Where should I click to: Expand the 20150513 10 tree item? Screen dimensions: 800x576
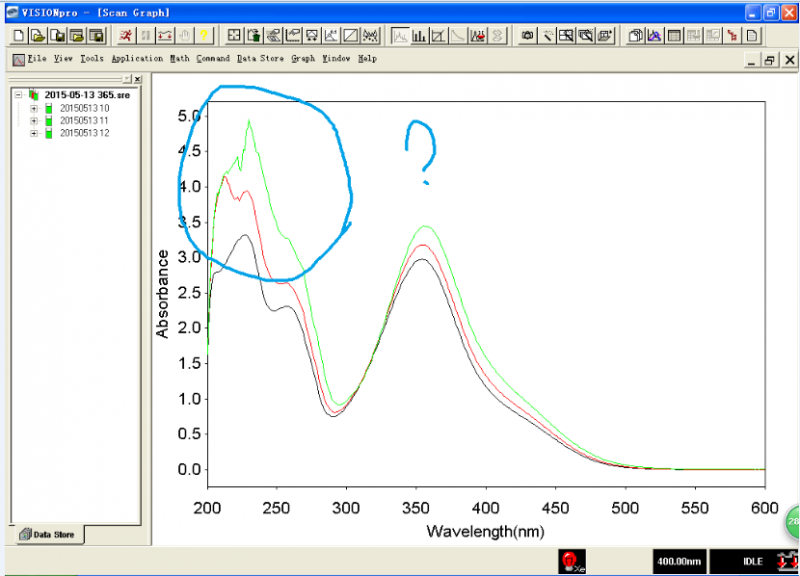(34, 109)
